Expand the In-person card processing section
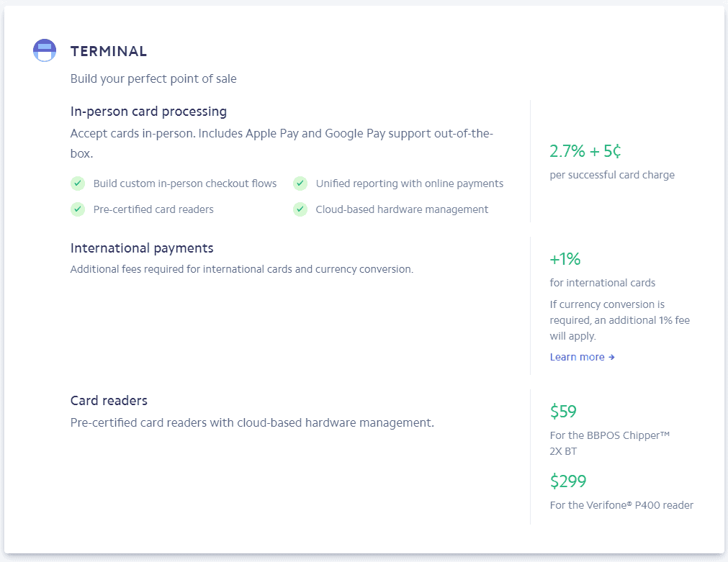 [148, 112]
